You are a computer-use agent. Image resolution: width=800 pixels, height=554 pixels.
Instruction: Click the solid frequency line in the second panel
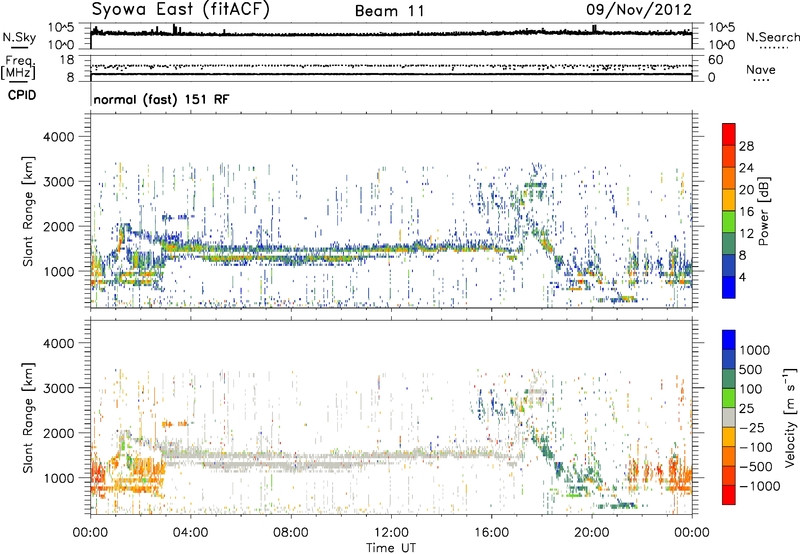tap(391, 74)
